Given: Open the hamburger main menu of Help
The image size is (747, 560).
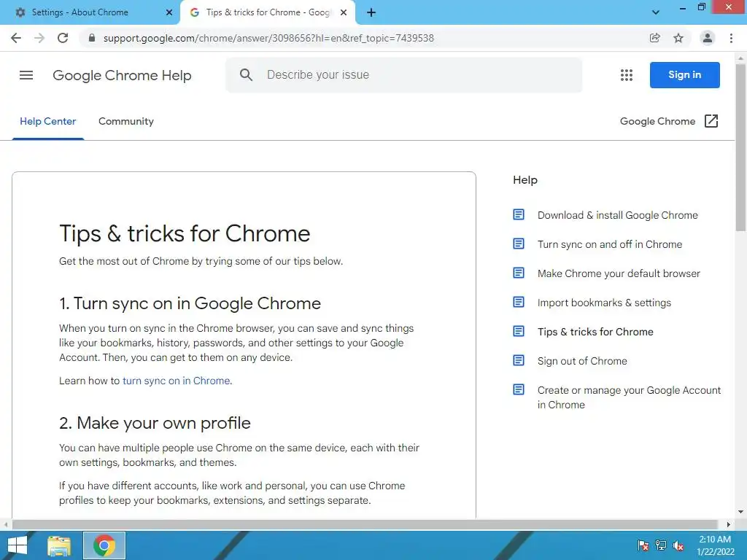Looking at the screenshot, I should (x=26, y=75).
